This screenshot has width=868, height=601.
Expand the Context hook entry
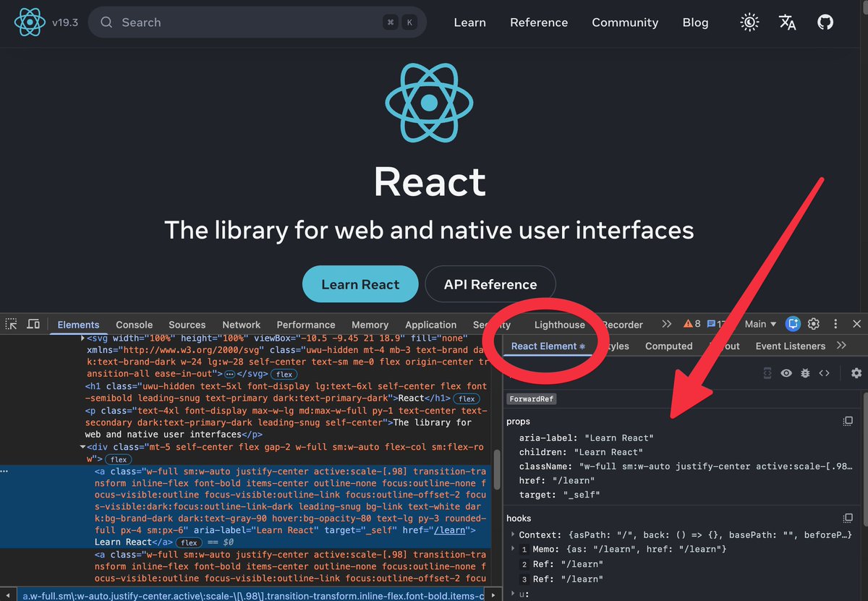(x=513, y=534)
